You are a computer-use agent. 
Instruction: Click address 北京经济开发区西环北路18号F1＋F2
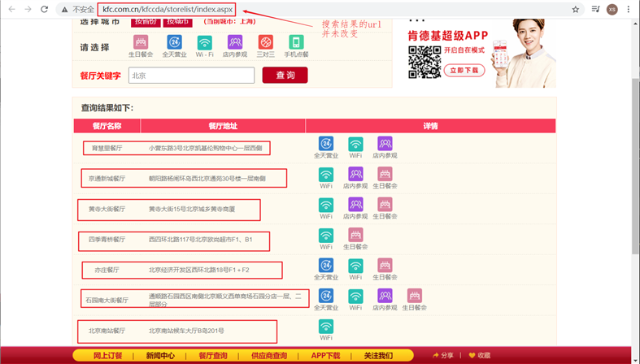click(198, 270)
